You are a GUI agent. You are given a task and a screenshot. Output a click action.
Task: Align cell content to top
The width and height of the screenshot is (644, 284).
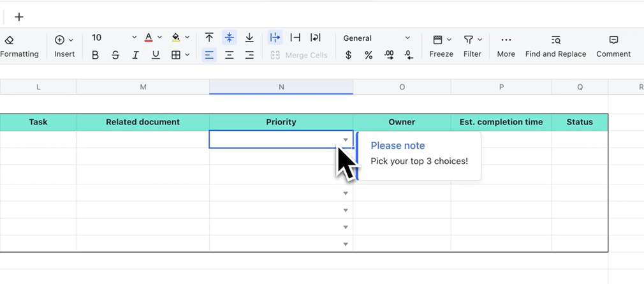point(209,38)
